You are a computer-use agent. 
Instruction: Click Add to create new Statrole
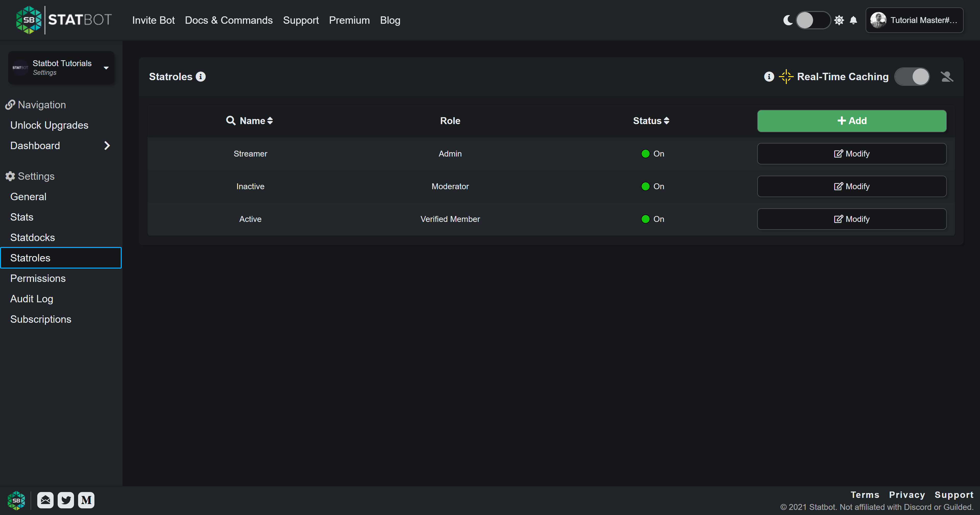[852, 121]
